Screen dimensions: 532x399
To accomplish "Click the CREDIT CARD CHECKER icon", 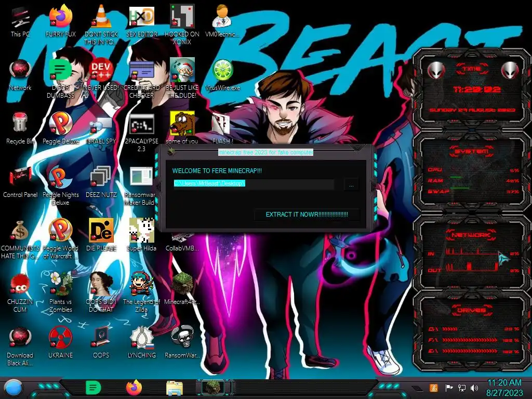I will tap(142, 79).
